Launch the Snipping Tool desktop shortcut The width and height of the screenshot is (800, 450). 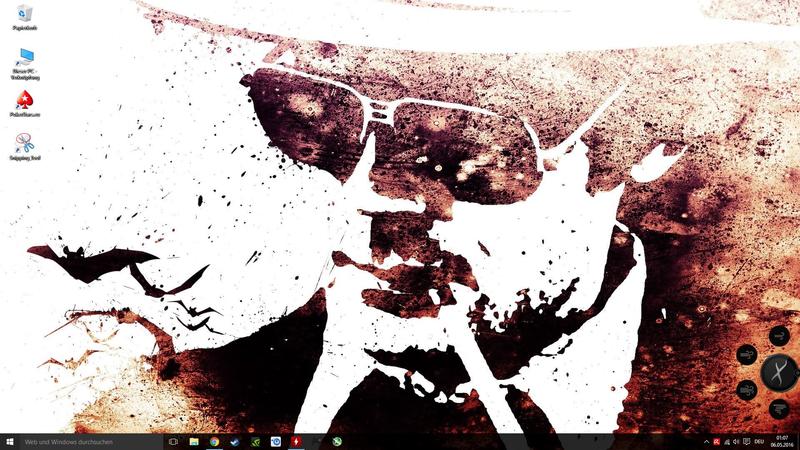[x=24, y=146]
